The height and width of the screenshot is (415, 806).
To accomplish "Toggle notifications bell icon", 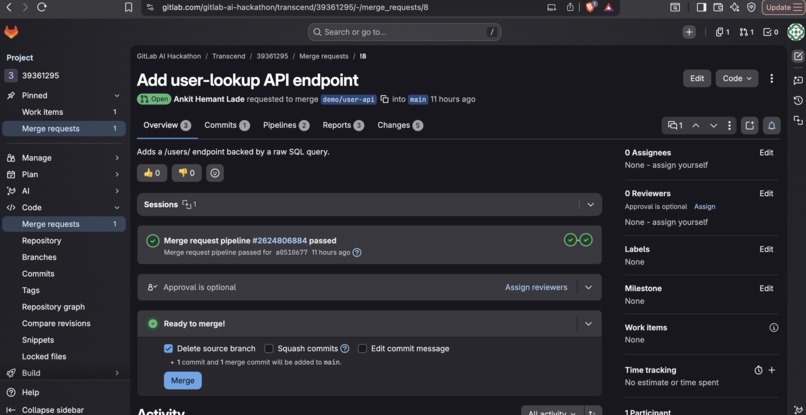I will click(772, 125).
